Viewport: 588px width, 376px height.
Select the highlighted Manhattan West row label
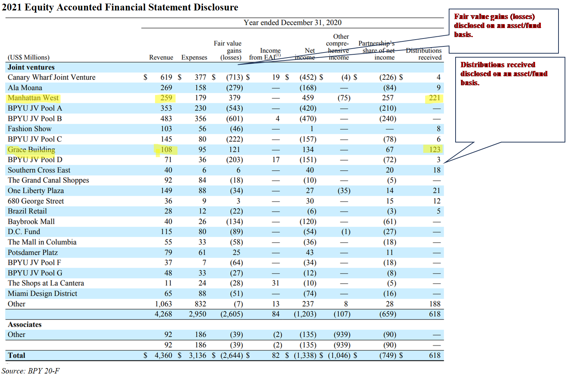[33, 98]
